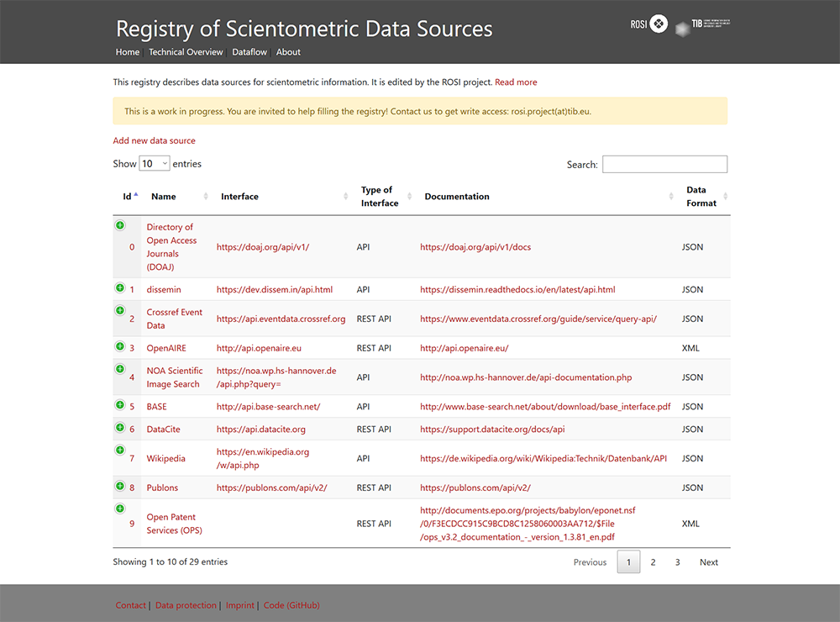Focus the Search input field
840x622 pixels.
pyautogui.click(x=664, y=164)
